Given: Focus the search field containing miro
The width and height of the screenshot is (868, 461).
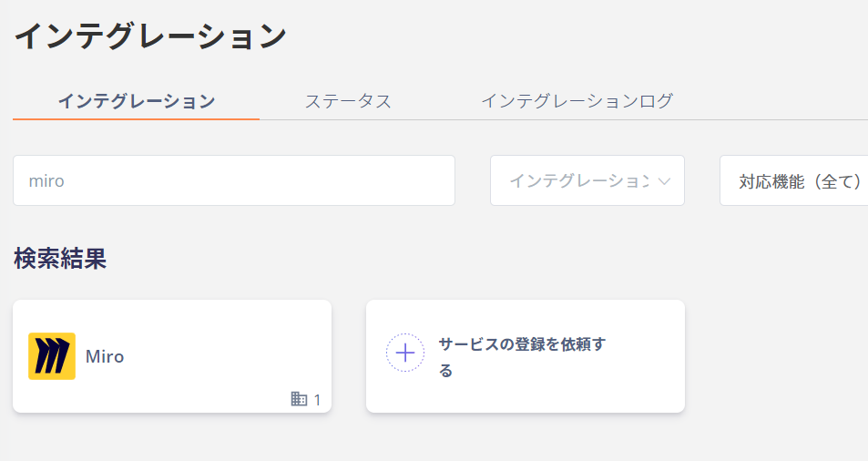Looking at the screenshot, I should 234,180.
